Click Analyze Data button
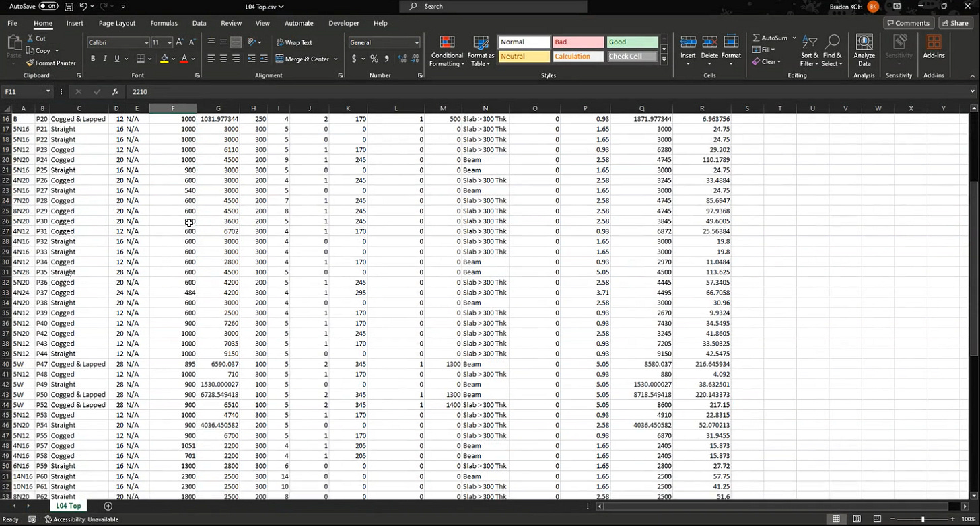Screen dimensions: 980x526 pos(864,51)
